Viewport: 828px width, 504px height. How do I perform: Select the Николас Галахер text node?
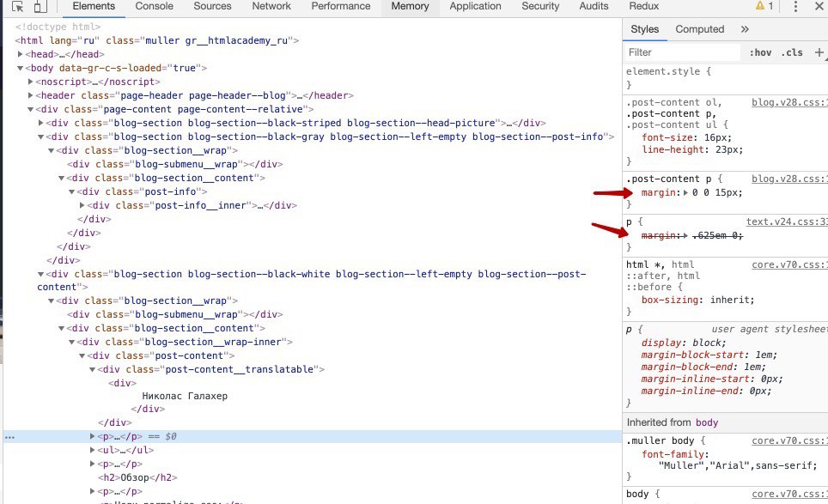pos(185,396)
